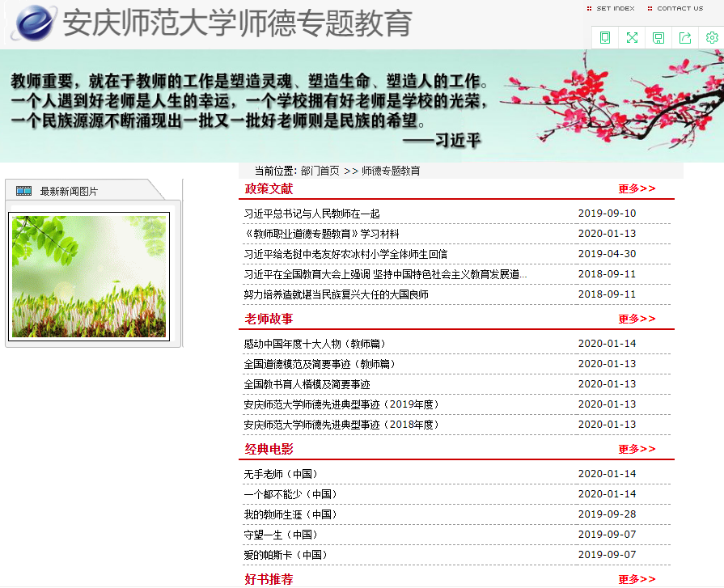Open the green plants news thumbnail
The width and height of the screenshot is (724, 588).
click(89, 276)
